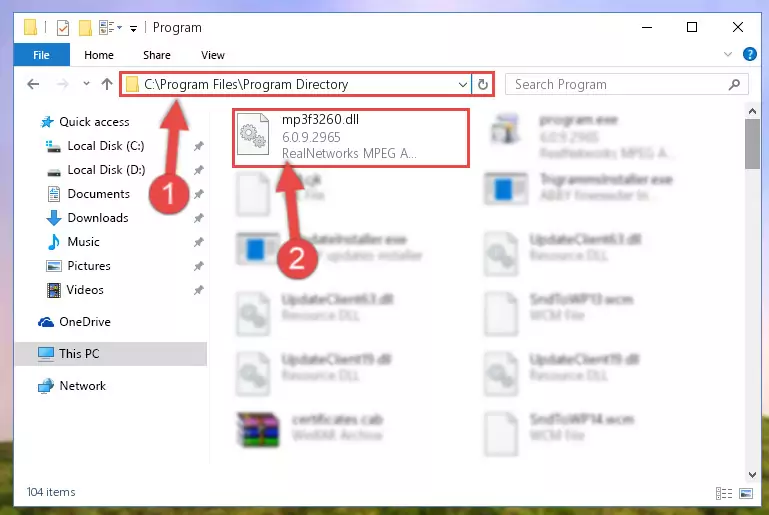The width and height of the screenshot is (769, 515).
Task: Switch to Details view icon in status bar
Action: (724, 493)
